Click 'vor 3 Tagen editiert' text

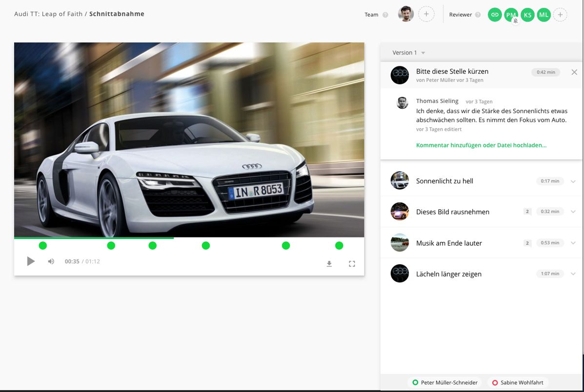(x=439, y=129)
